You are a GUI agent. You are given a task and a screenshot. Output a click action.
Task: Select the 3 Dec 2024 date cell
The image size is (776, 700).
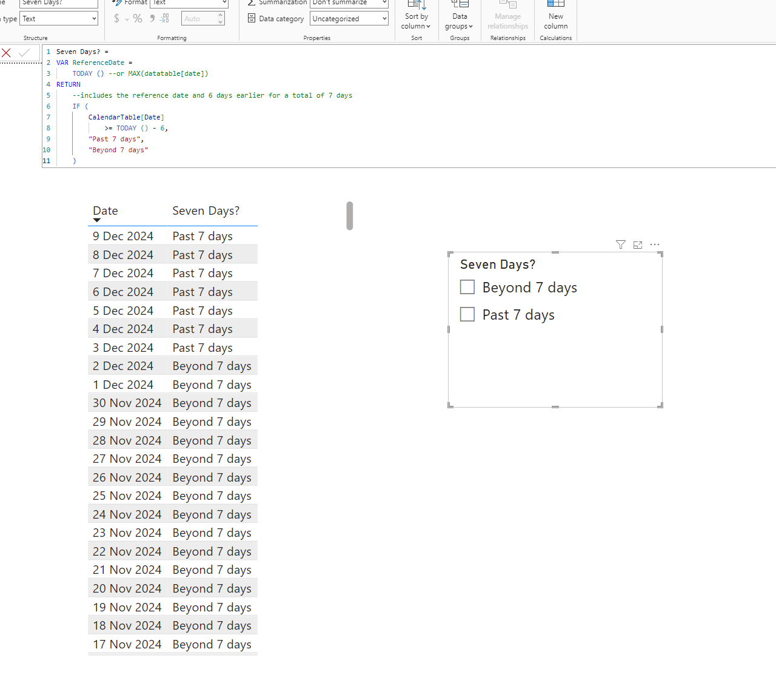click(x=123, y=348)
